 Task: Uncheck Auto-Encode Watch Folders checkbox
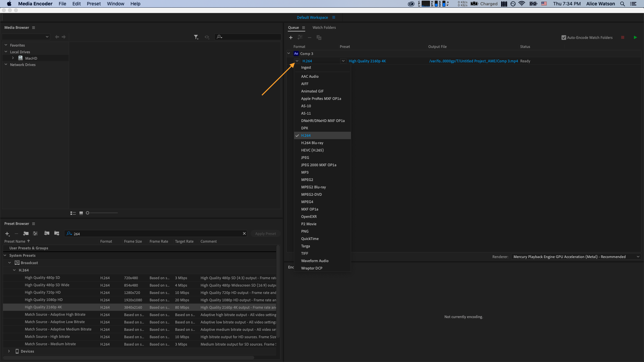coord(563,38)
